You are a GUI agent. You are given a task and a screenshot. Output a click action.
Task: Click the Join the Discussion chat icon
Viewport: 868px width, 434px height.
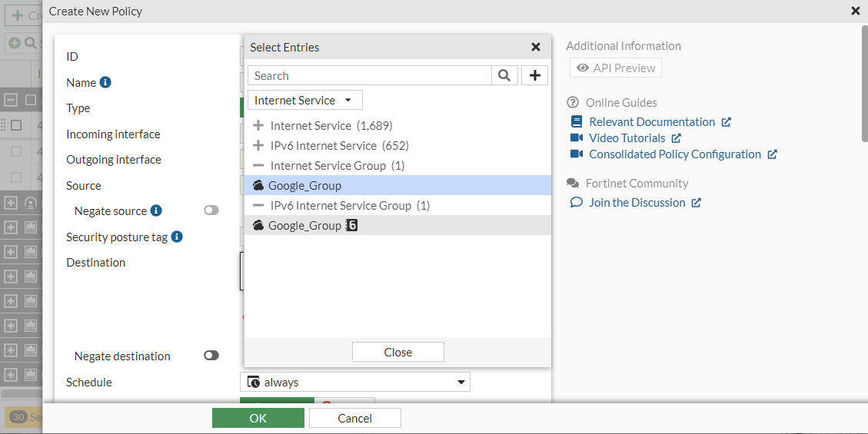tap(577, 203)
